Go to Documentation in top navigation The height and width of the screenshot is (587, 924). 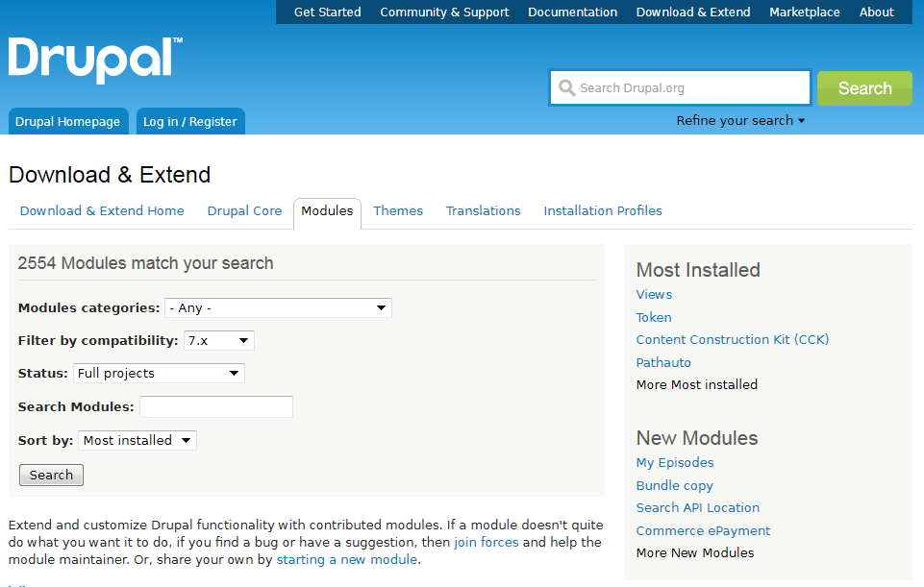[573, 12]
